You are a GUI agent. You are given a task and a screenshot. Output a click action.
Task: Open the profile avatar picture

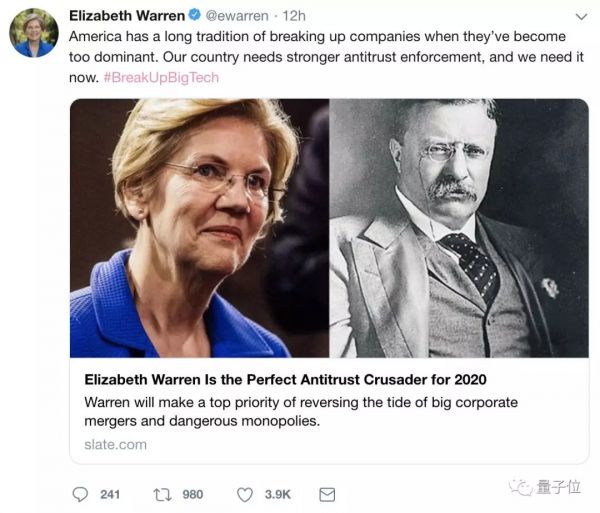[x=34, y=33]
